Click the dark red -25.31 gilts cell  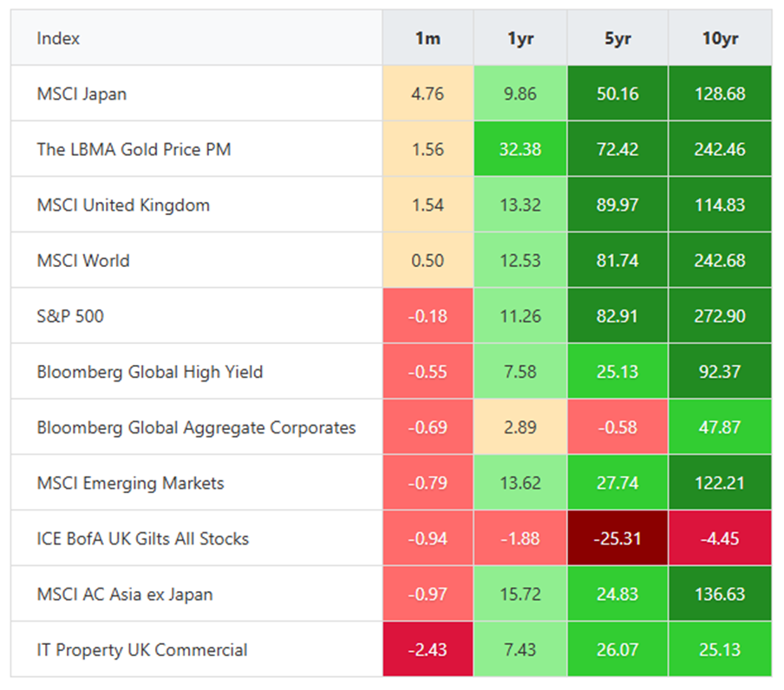(617, 538)
